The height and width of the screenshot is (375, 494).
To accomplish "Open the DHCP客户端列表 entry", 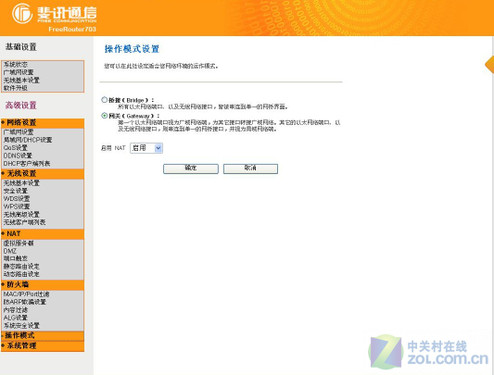I will pos(27,164).
